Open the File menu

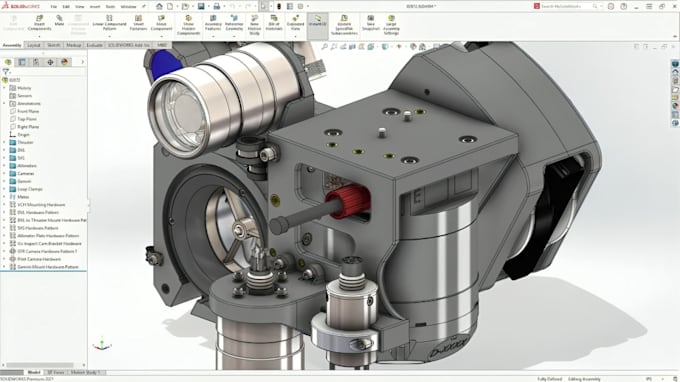53,7
